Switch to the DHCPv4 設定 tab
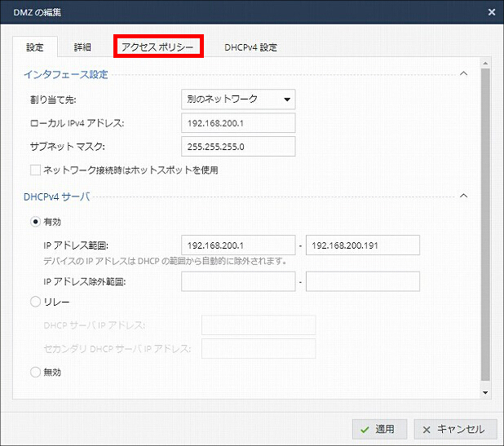 click(x=250, y=47)
